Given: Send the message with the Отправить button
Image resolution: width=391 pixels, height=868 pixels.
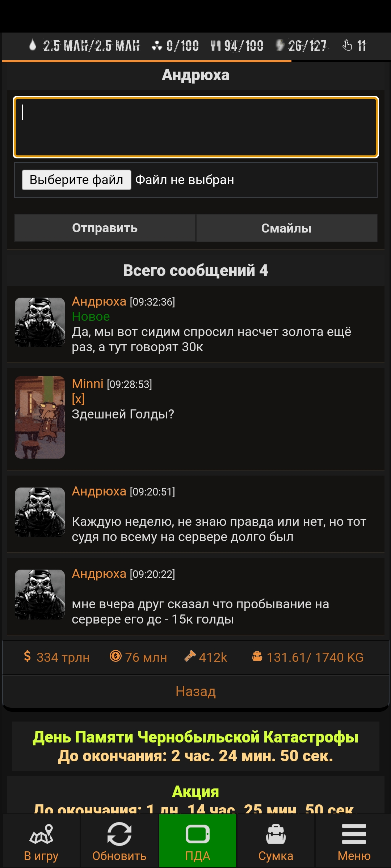Looking at the screenshot, I should tap(105, 228).
